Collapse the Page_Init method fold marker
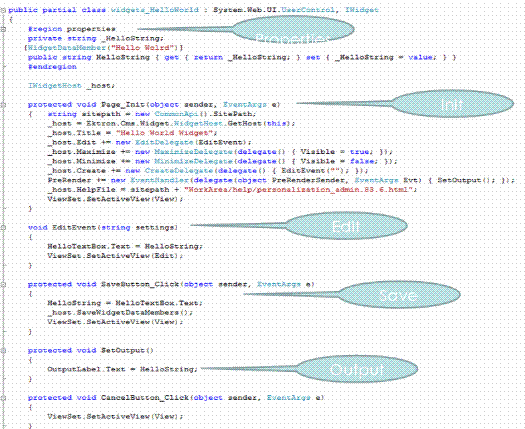This screenshot has height=429, width=525. (3, 105)
